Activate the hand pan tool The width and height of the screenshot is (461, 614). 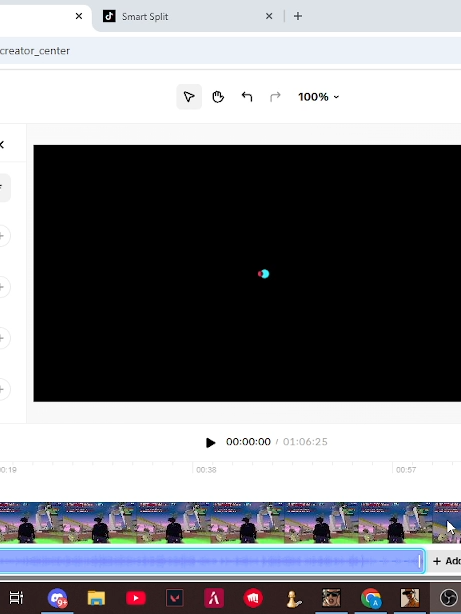click(x=218, y=97)
